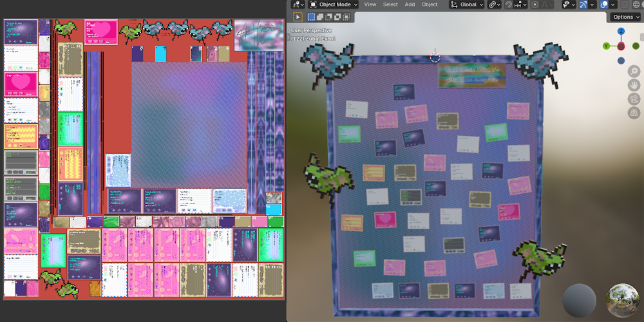Open the proportional editing falloff dropdown

tap(547, 5)
